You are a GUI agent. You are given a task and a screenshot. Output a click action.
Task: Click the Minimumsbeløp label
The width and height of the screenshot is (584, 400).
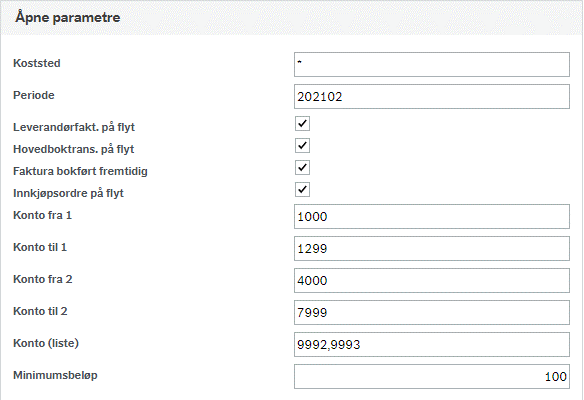(x=55, y=375)
